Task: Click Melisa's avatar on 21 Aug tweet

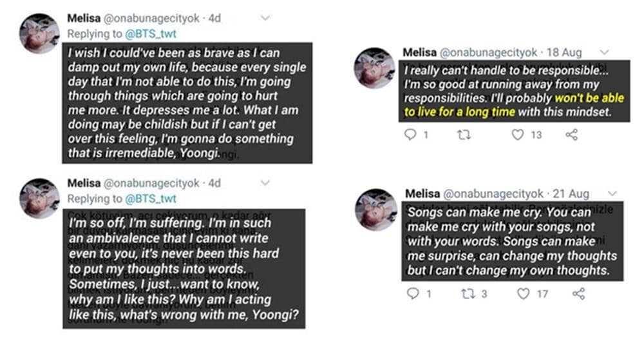Action: click(375, 209)
